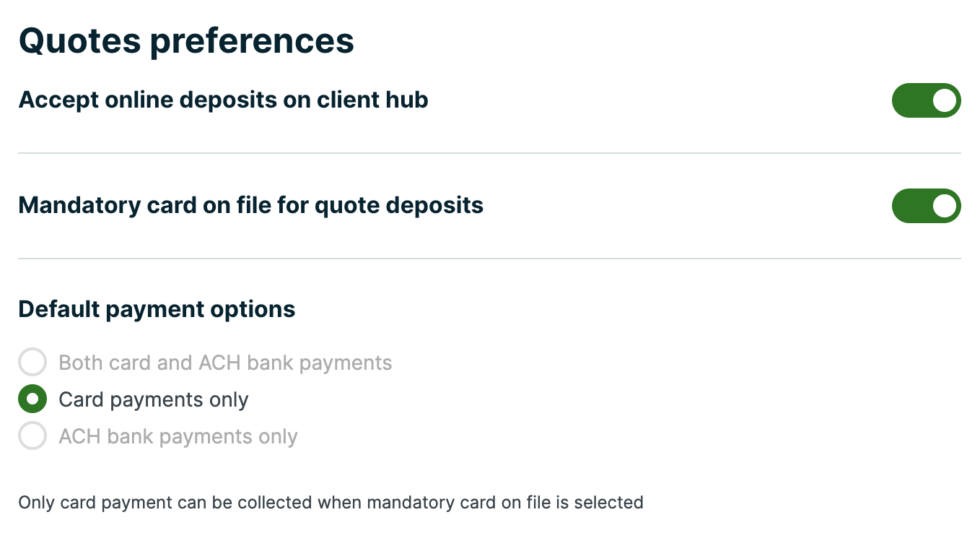Select the Card payments only radio button
Screen dimensions: 980x533
[x=32, y=399]
